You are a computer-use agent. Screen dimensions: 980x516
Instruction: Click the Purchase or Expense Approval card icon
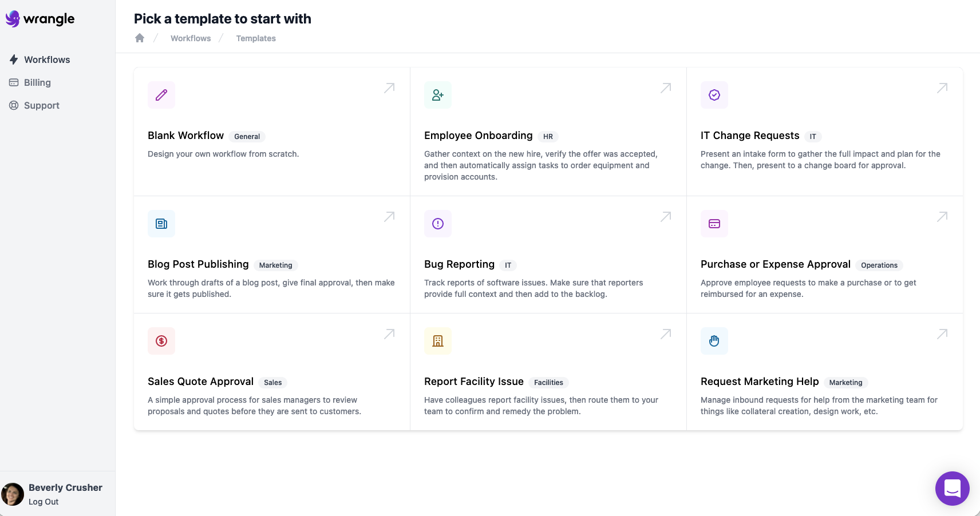[714, 224]
